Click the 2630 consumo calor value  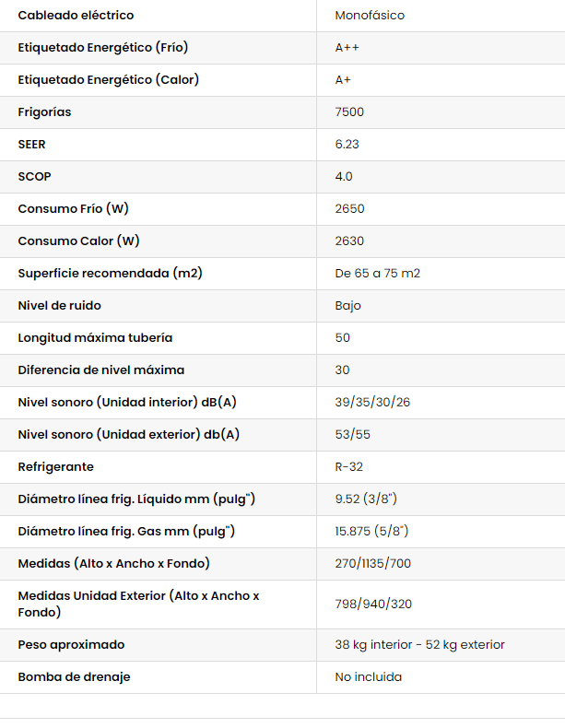pos(349,241)
